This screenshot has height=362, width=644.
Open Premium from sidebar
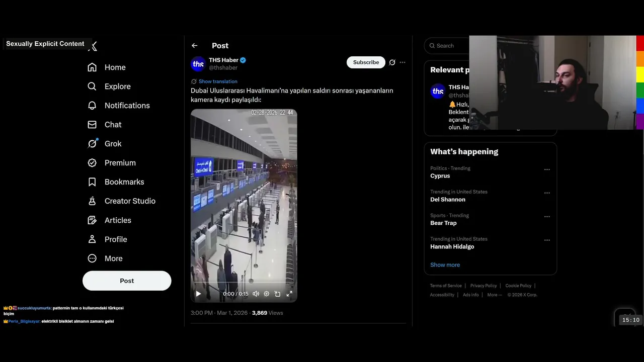pyautogui.click(x=112, y=163)
